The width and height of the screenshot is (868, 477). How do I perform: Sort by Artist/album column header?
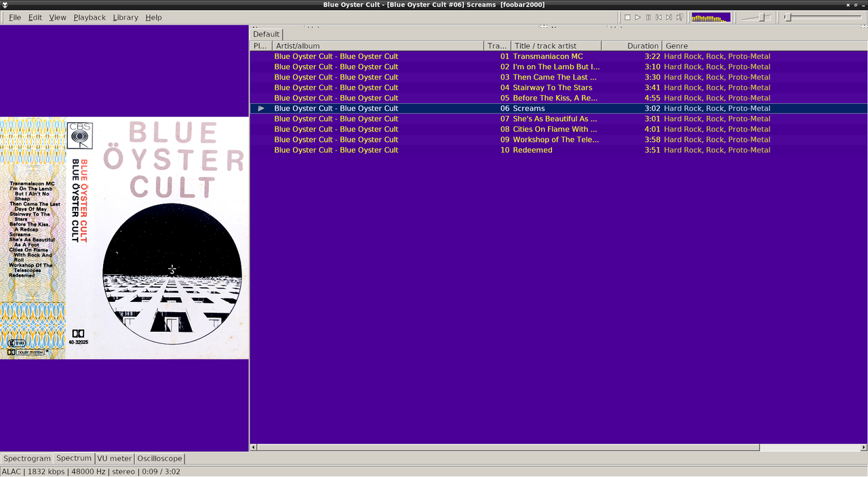coord(378,46)
